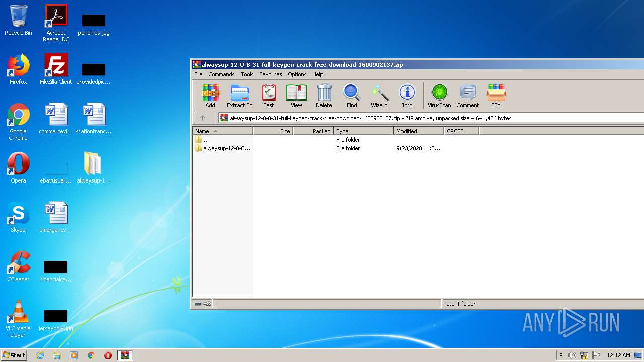This screenshot has width=644, height=362.
Task: Sort by the Modified column header
Action: pos(419,131)
